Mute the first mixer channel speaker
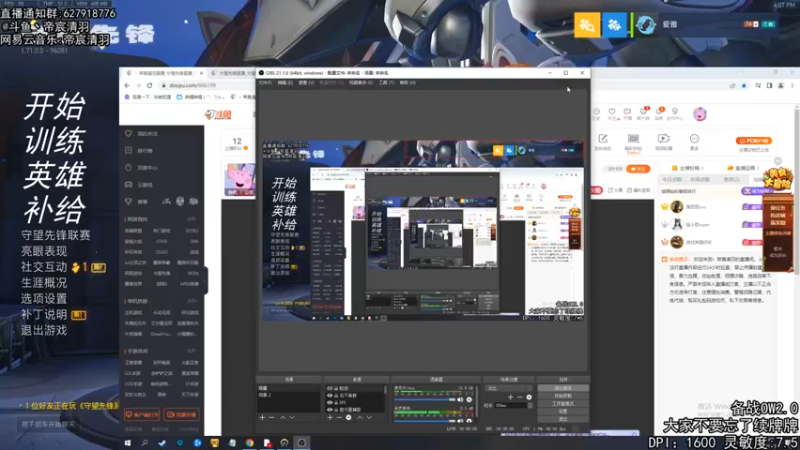The height and width of the screenshot is (450, 800). click(460, 399)
